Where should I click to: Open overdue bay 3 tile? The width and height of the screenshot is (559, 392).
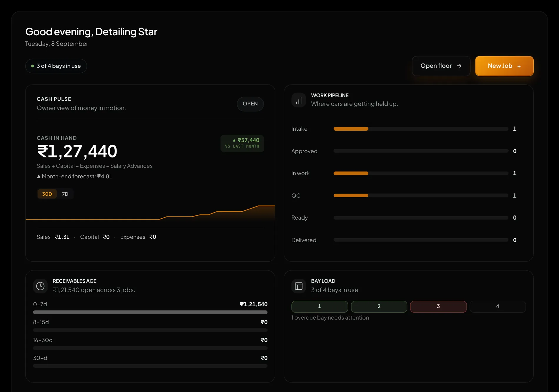438,306
